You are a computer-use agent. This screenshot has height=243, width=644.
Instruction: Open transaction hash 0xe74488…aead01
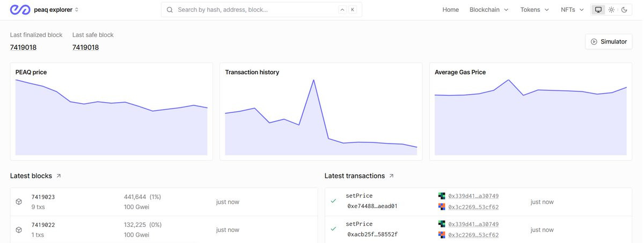pos(372,206)
